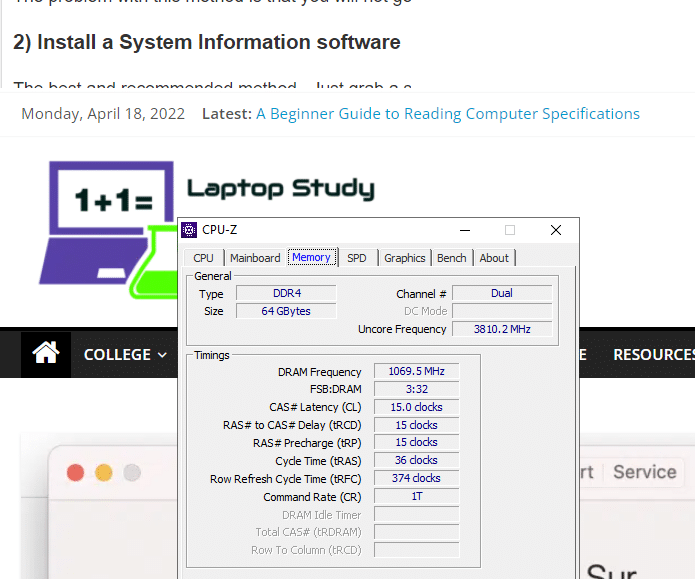Click the Row Refresh Cycle Time (tRFC) label
Viewport: 695px width, 579px height.
click(x=285, y=479)
